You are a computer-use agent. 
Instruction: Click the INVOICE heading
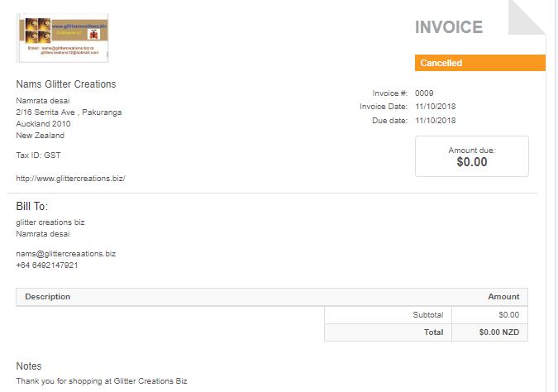[449, 27]
